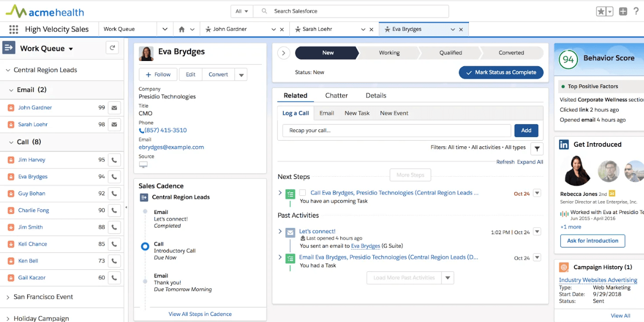Expand the San Francisco Event section
Image resolution: width=644 pixels, height=322 pixels.
coord(8,297)
